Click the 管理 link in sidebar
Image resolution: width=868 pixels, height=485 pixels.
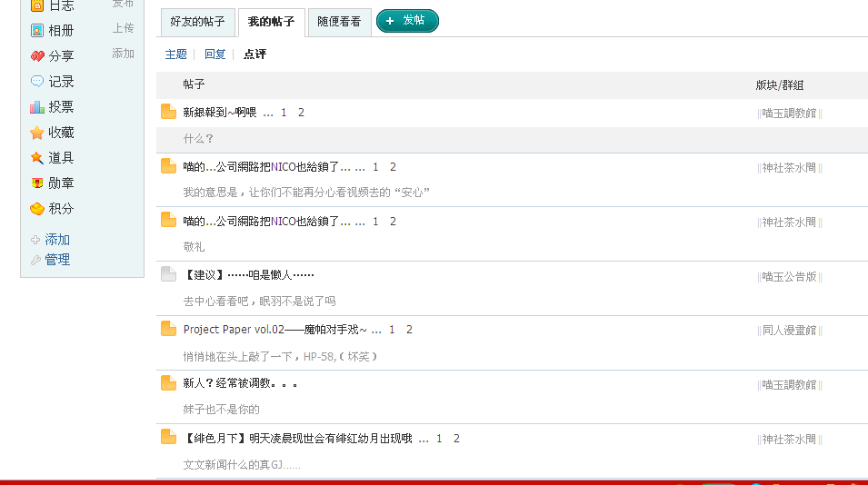pos(57,260)
